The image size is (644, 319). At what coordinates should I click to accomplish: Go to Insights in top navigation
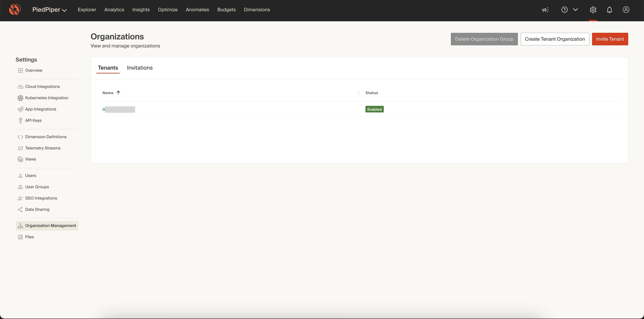point(141,10)
